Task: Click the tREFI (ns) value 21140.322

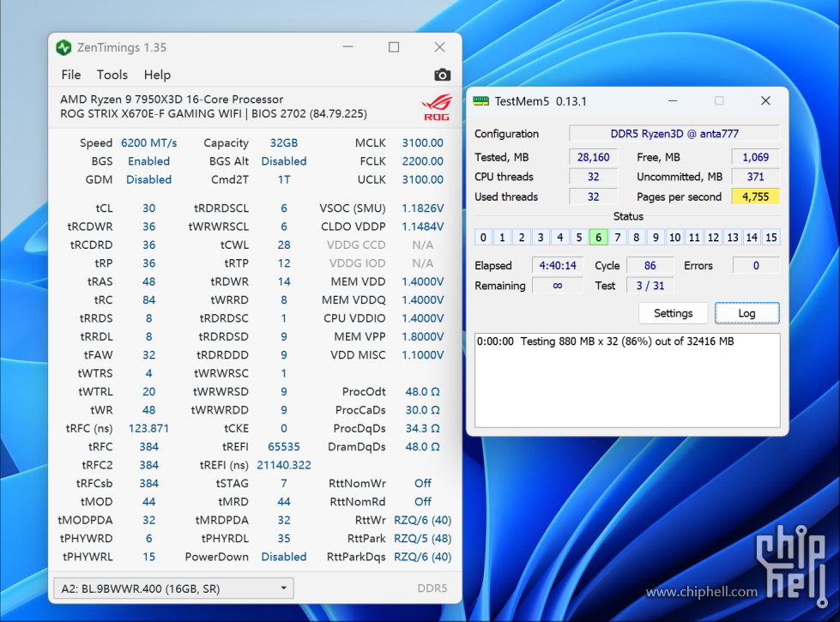Action: pos(284,465)
